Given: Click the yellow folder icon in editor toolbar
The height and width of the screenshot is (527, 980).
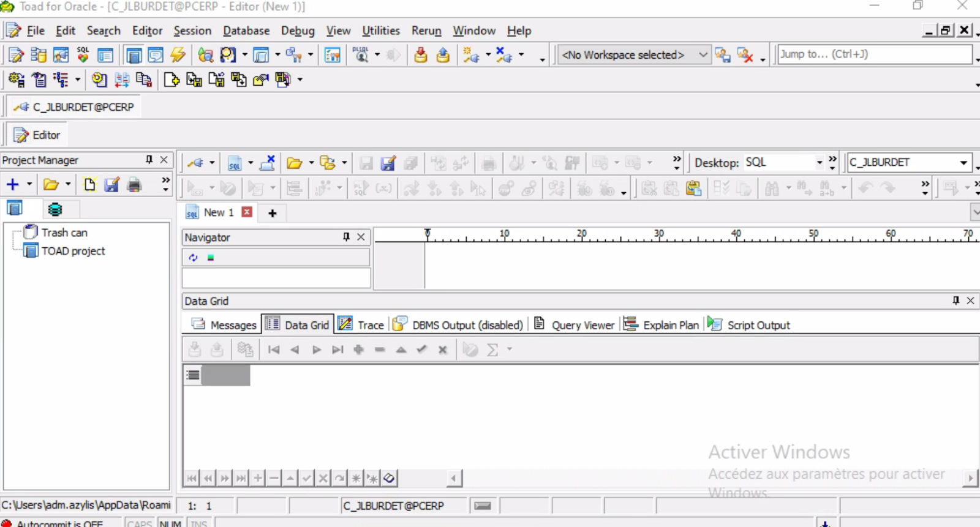Looking at the screenshot, I should point(295,163).
